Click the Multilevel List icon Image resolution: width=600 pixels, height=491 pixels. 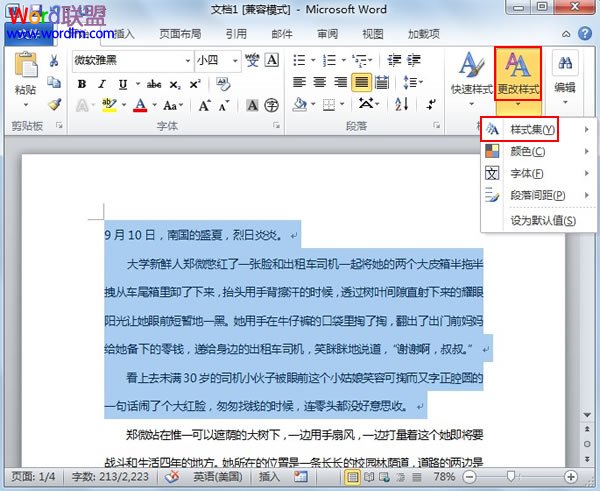point(359,60)
